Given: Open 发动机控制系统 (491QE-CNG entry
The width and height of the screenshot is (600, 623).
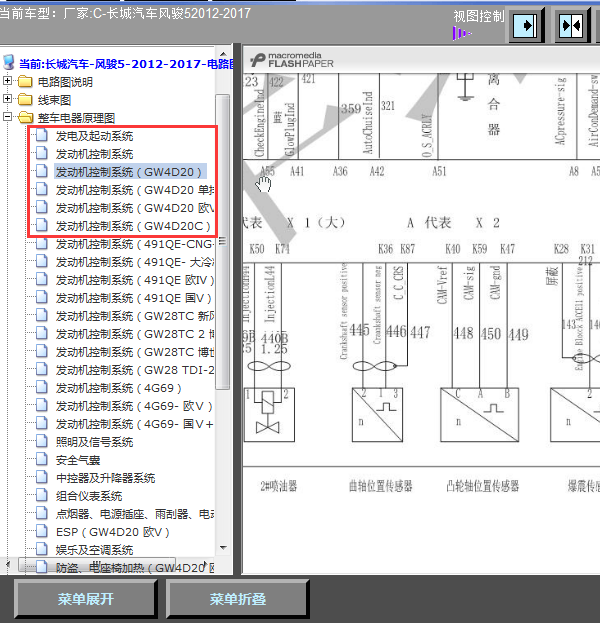Looking at the screenshot, I should [135, 244].
